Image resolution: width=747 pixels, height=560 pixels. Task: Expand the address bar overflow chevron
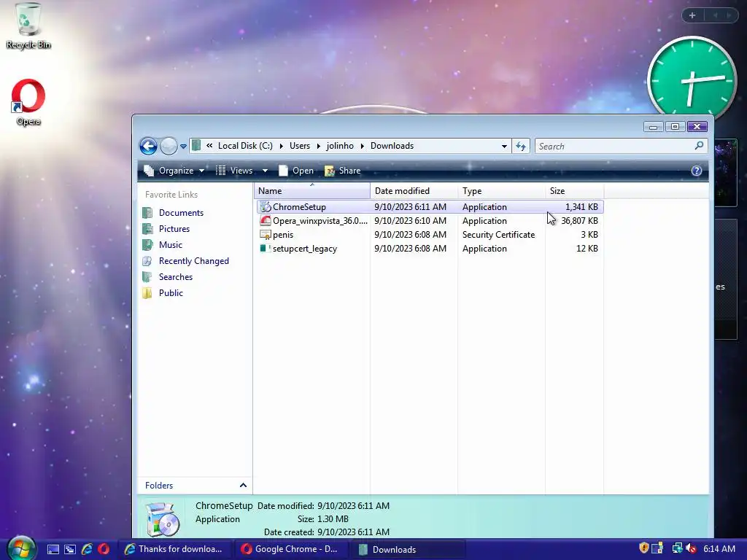pos(209,146)
